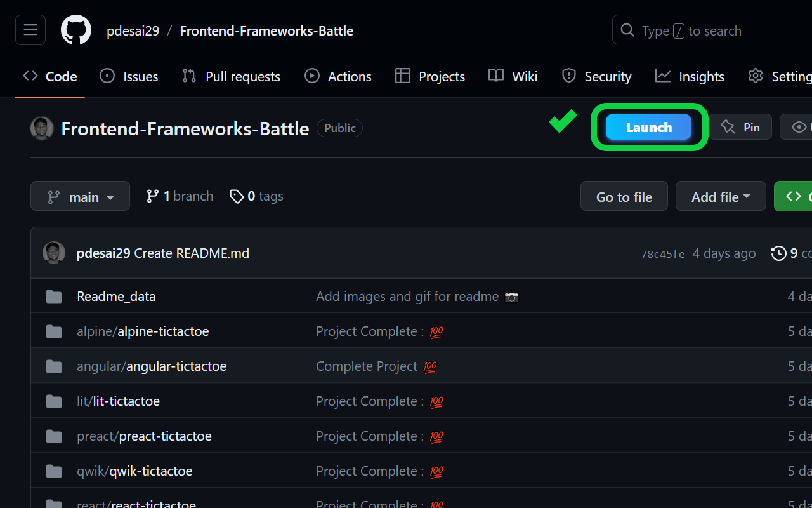The width and height of the screenshot is (812, 508).
Task: Switch to the Projects tab
Action: coord(430,76)
